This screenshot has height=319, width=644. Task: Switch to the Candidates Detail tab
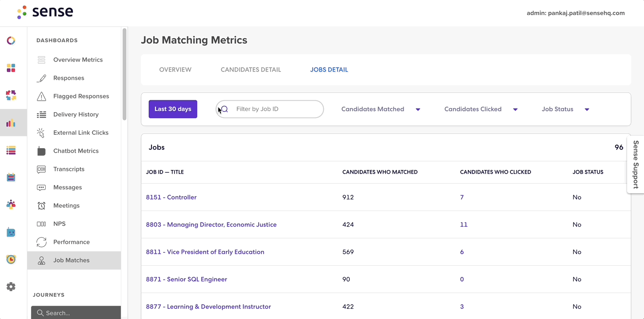[x=251, y=70]
